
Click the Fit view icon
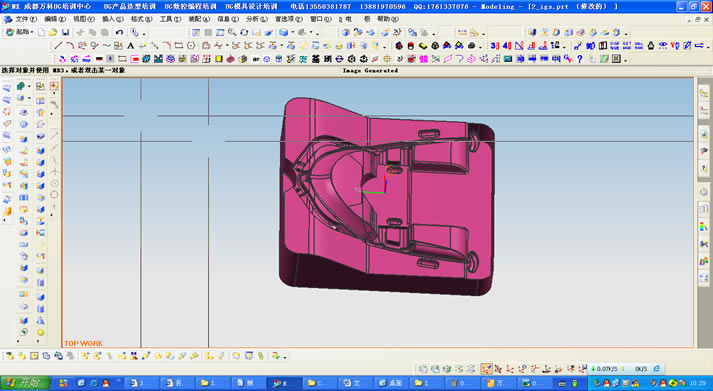196,32
